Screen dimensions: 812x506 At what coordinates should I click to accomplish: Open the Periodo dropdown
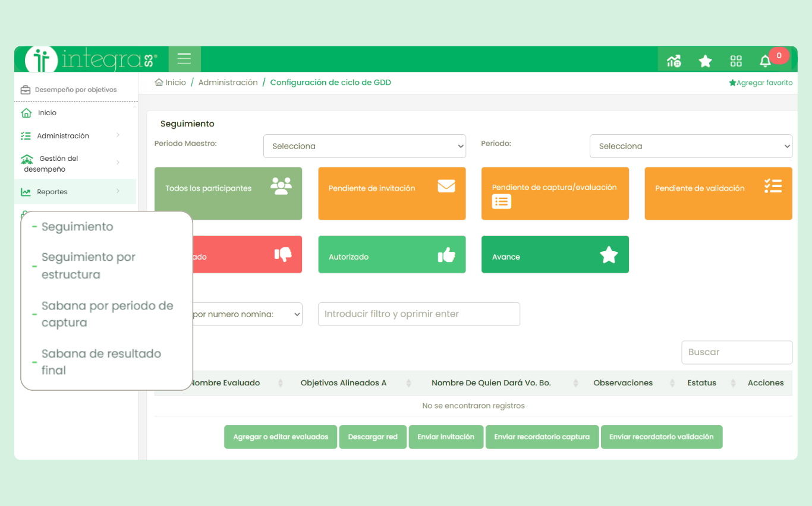(x=691, y=146)
